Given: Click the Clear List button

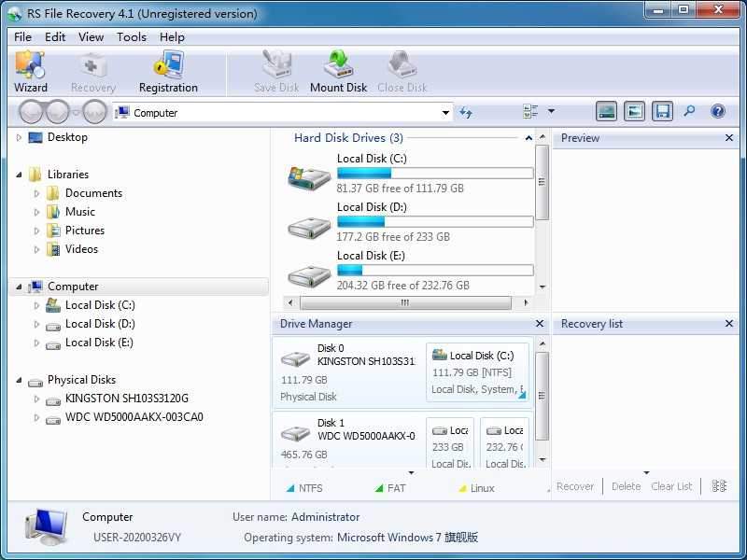Looking at the screenshot, I should (670, 486).
